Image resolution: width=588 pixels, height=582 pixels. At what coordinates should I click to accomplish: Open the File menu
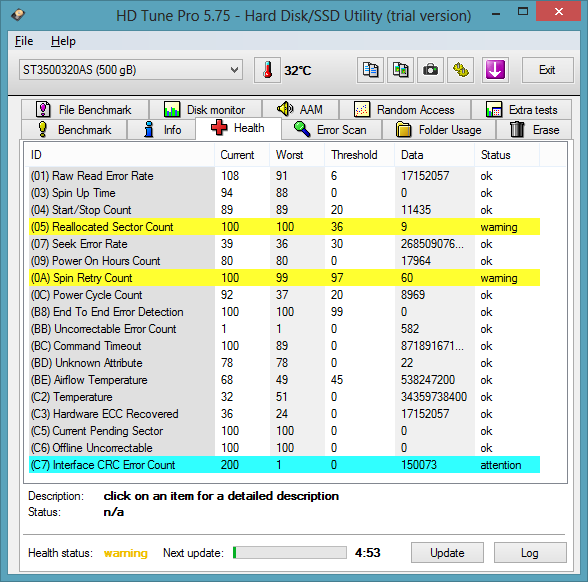pos(24,41)
